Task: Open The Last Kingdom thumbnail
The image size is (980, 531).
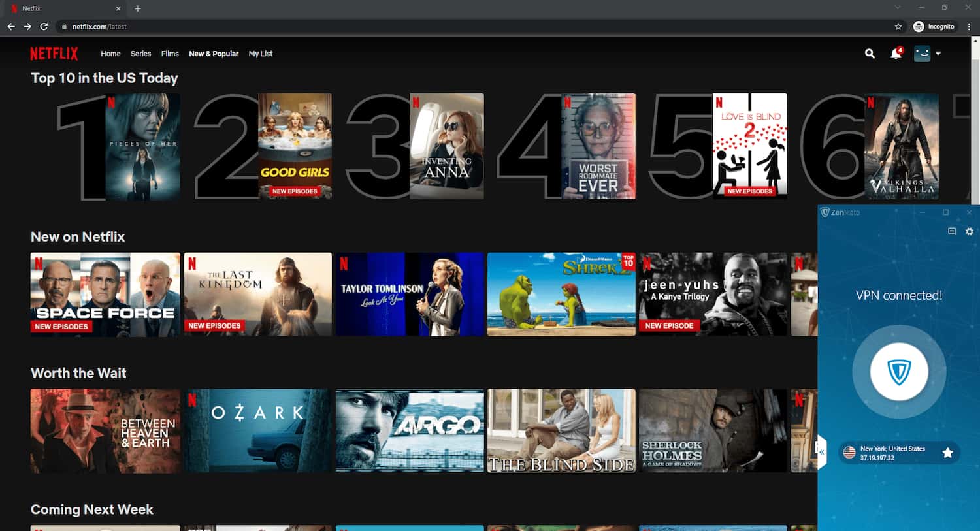Action: coord(258,295)
